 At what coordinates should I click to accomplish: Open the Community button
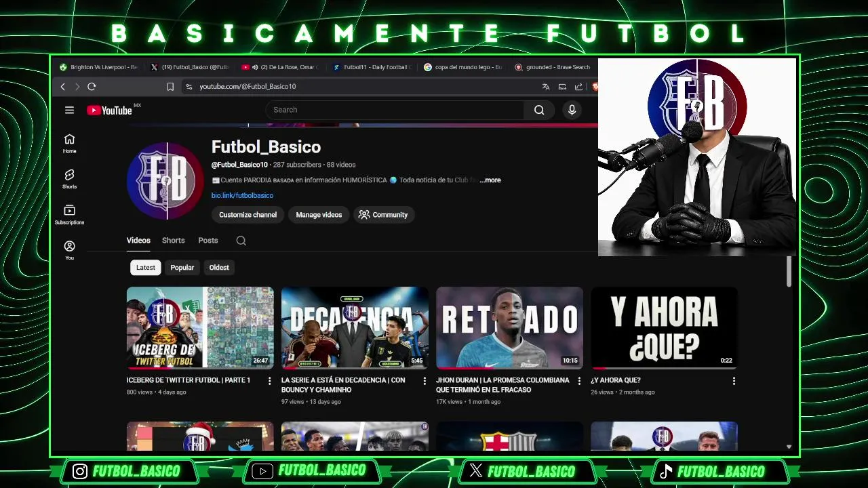click(x=384, y=215)
